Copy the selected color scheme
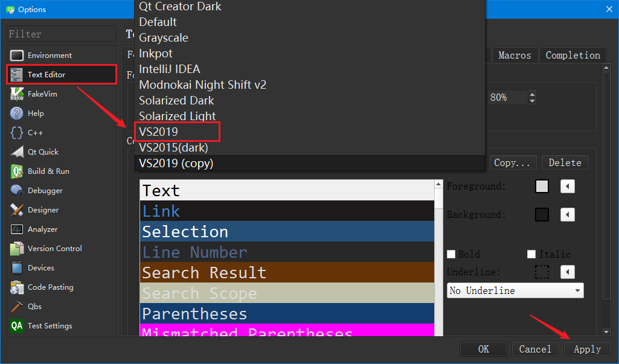The width and height of the screenshot is (619, 364). (x=513, y=162)
